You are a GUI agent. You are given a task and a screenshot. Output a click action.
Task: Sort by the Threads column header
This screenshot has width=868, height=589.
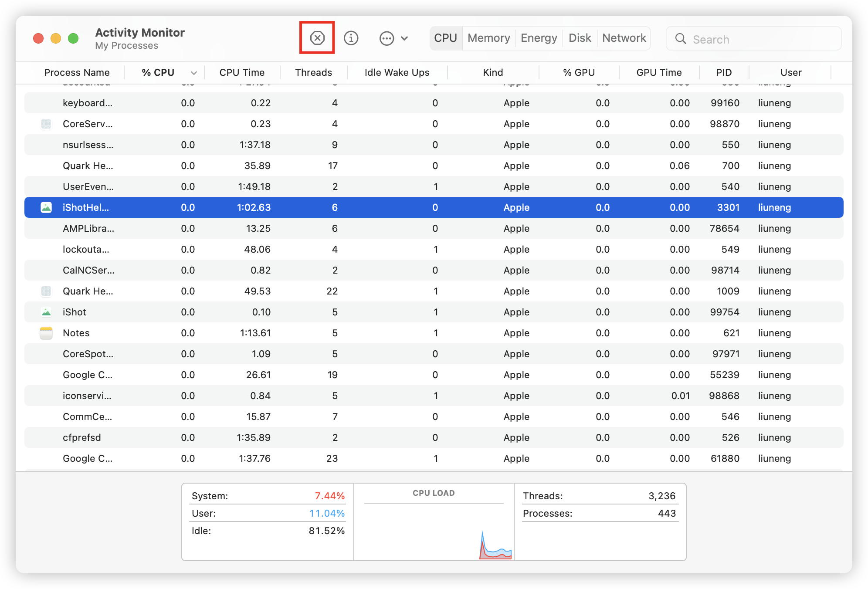click(x=313, y=72)
